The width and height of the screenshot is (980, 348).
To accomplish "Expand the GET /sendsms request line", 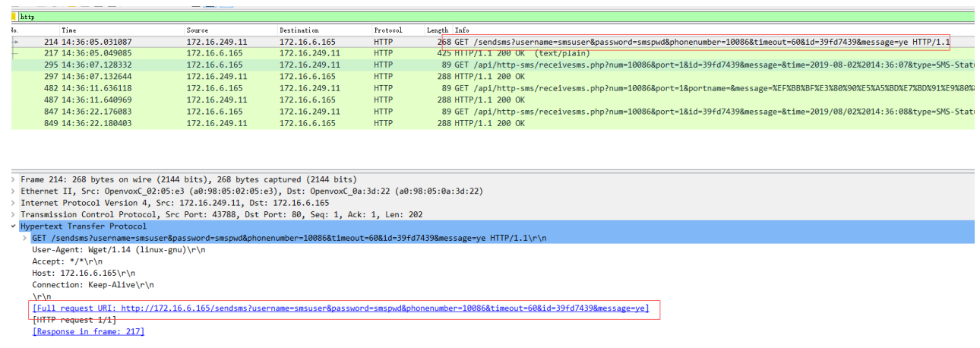I will [x=26, y=238].
